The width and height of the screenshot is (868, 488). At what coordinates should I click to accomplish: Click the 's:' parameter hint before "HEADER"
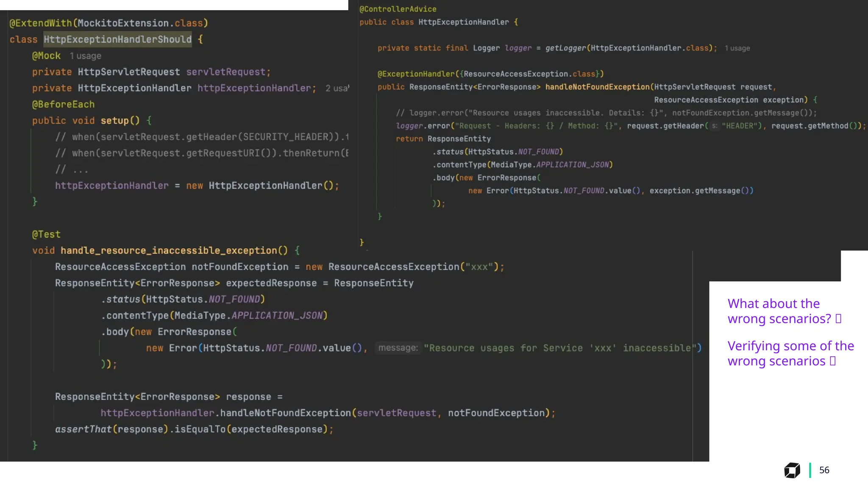pyautogui.click(x=714, y=126)
